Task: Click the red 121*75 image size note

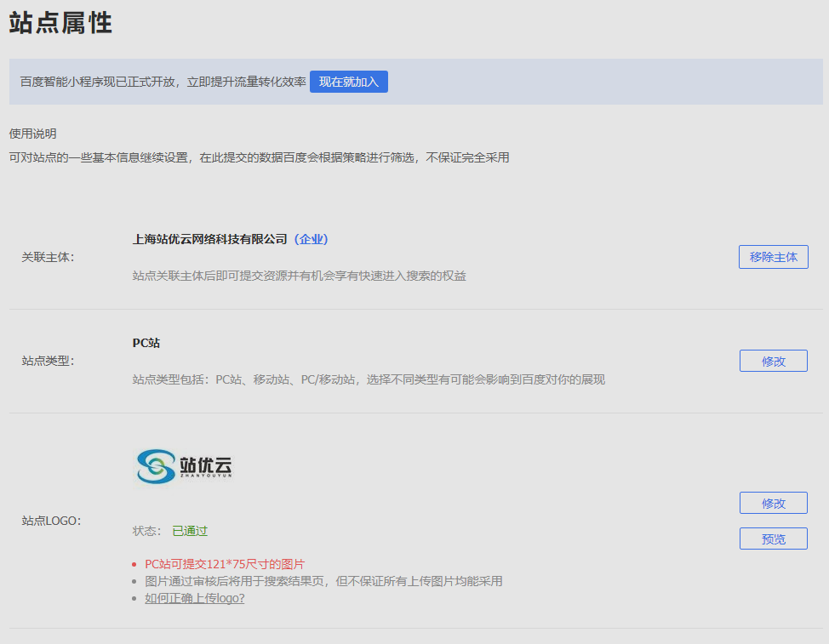Action: [x=225, y=564]
